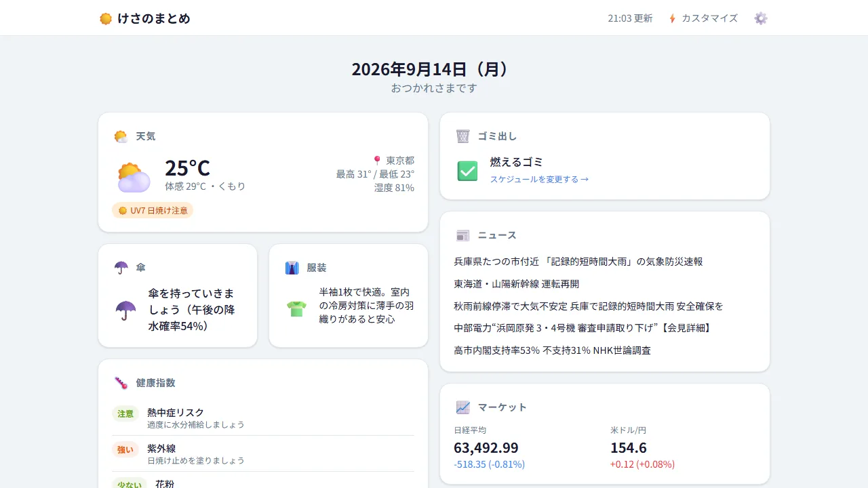Click the ゴミ出し card heading
The image size is (868, 488).
coord(497,136)
